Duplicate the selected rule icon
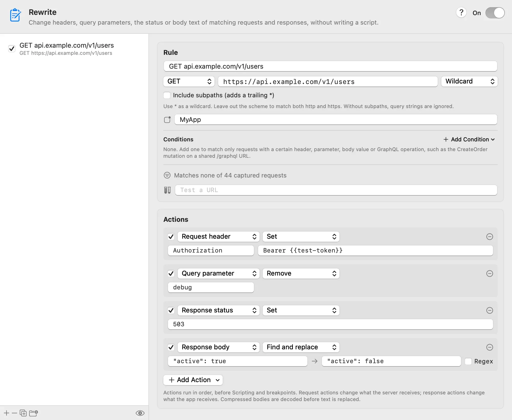Image resolution: width=512 pixels, height=420 pixels. 23,413
